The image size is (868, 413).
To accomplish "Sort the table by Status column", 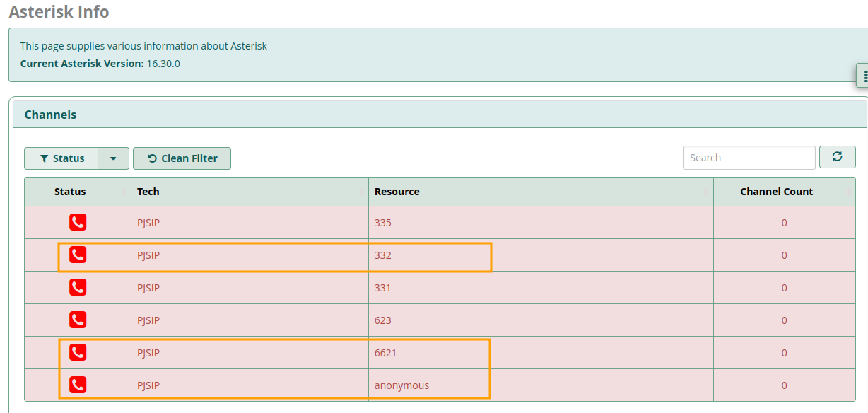I will tap(78, 192).
